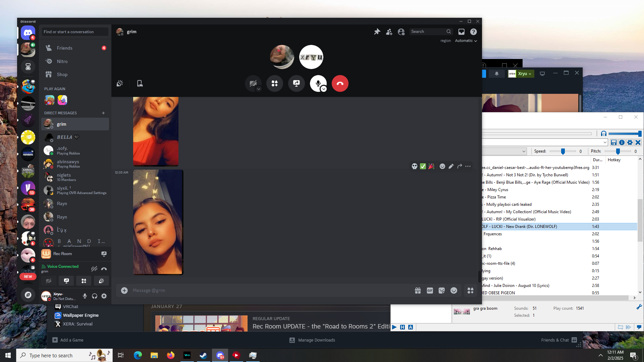Open the Nitro page
Viewport: 644px width, 362px height.
[62, 61]
